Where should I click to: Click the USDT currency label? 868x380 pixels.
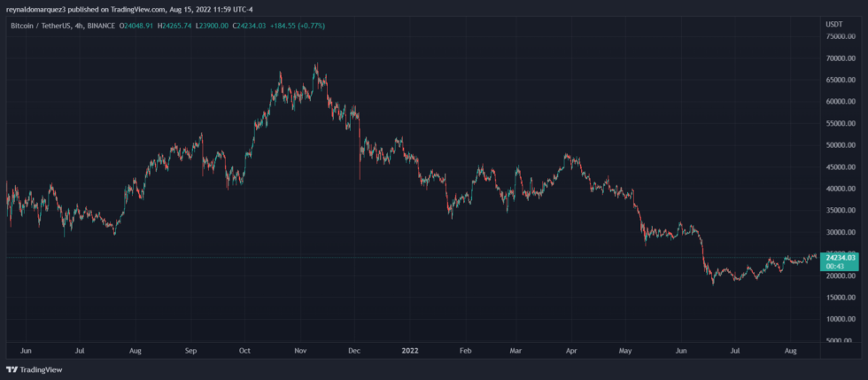[833, 25]
